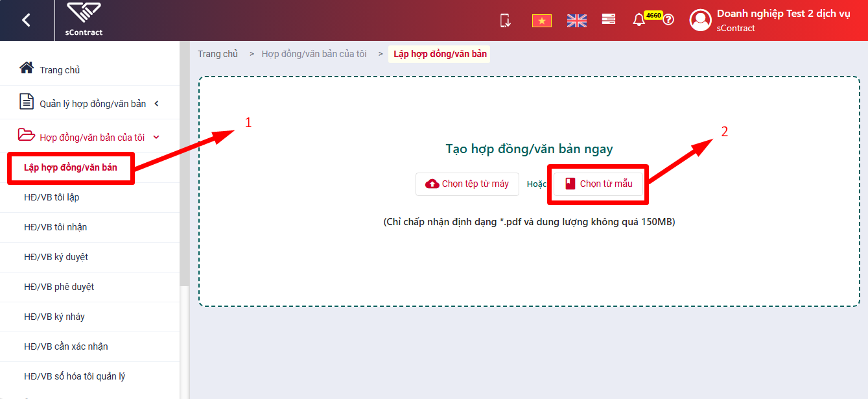
Task: Click the pdf format 150MB note text
Action: pyautogui.click(x=529, y=222)
